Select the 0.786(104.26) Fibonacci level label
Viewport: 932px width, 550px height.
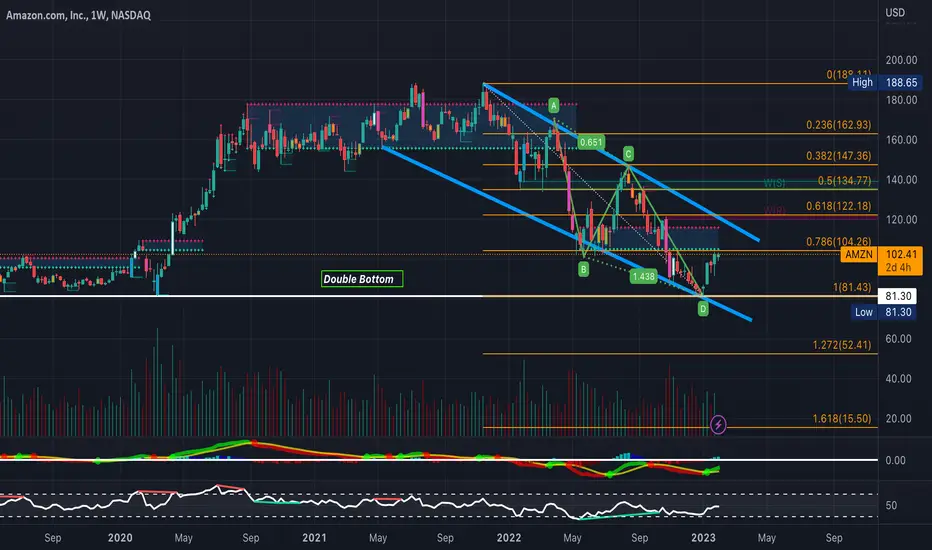[x=838, y=241]
